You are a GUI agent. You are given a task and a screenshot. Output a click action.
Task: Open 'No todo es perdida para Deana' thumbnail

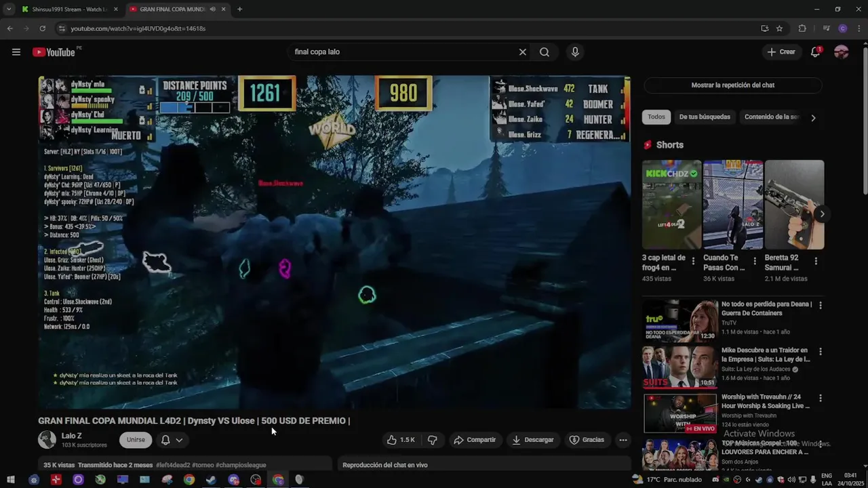tap(680, 321)
